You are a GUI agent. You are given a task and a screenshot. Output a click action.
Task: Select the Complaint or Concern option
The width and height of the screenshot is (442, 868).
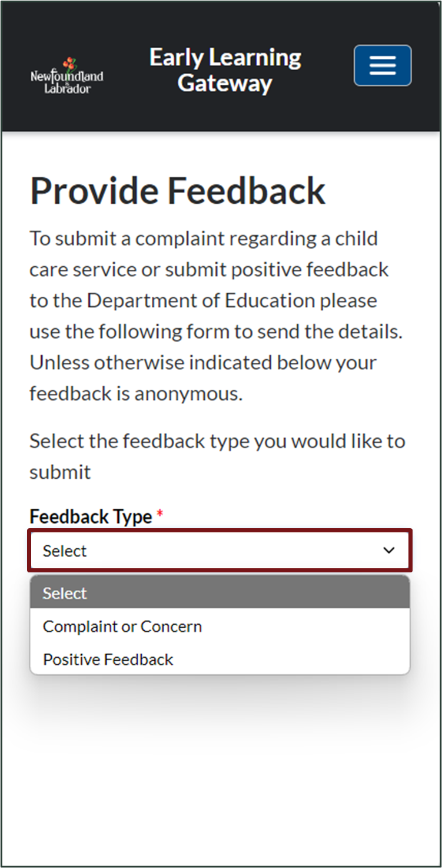122,626
